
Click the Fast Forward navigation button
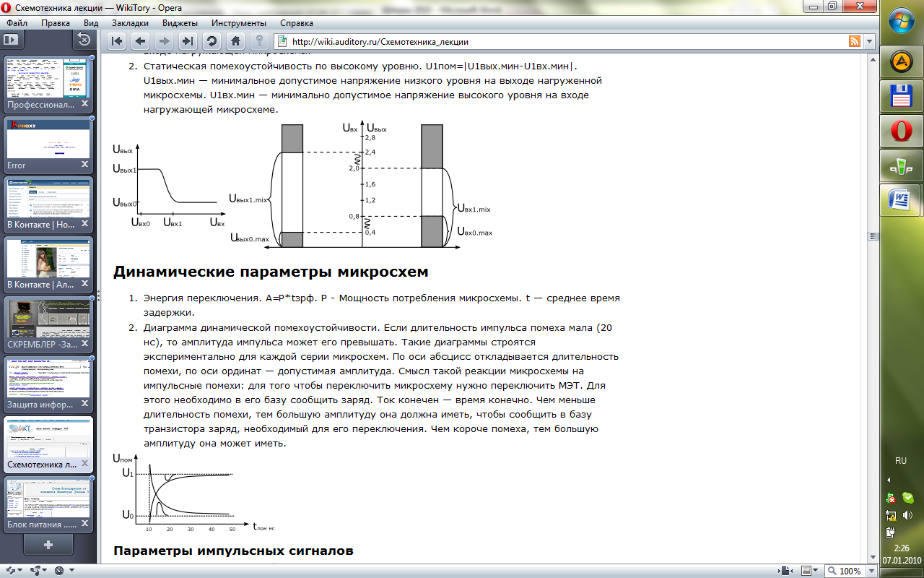click(x=188, y=40)
